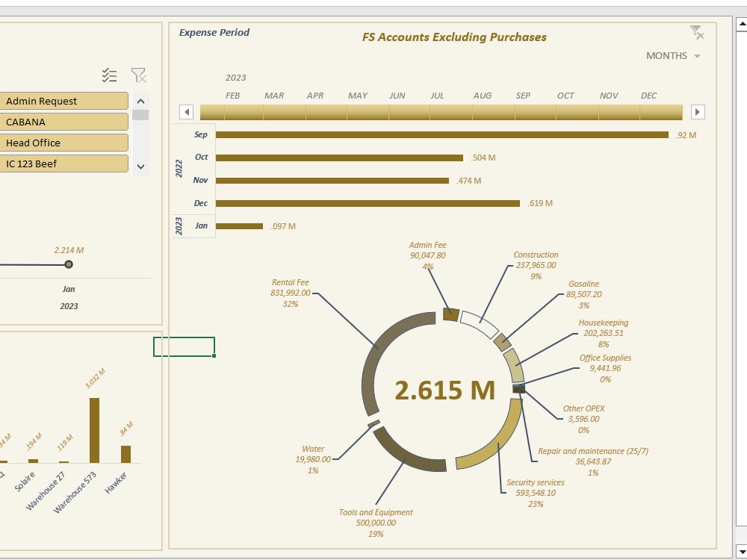Click the slicer scrollbar down arrow

pyautogui.click(x=140, y=167)
